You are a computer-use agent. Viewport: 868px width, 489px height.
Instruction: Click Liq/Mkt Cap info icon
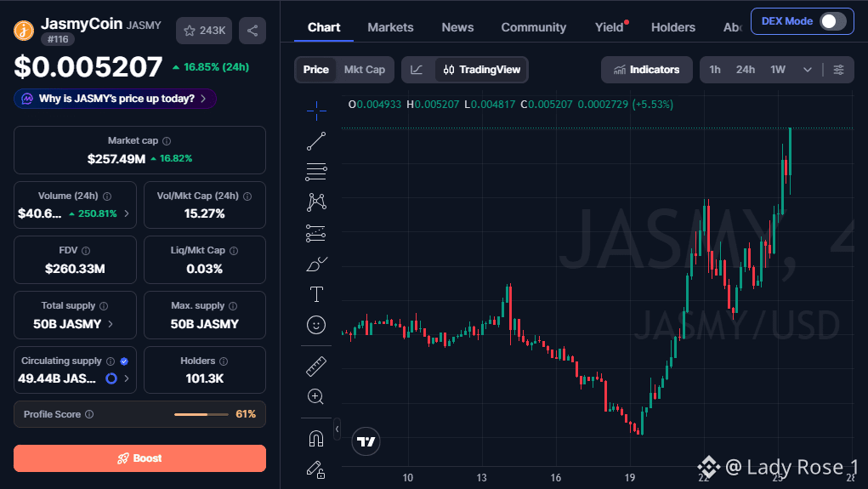[234, 251]
